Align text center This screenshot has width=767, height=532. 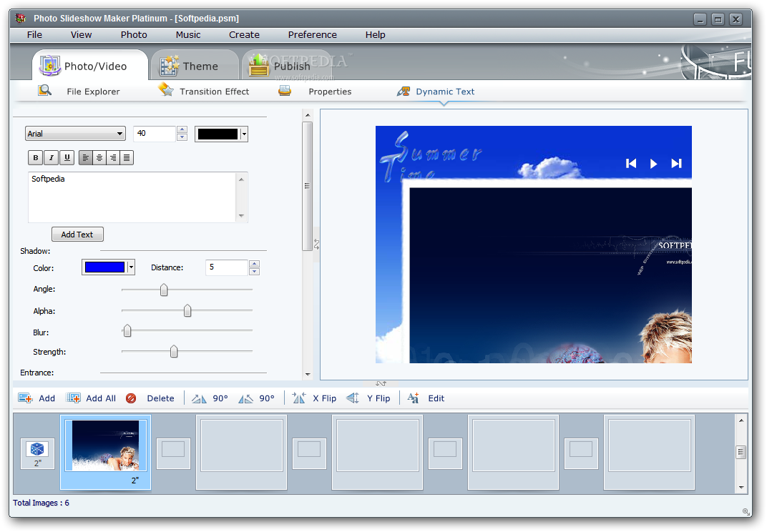tap(99, 157)
